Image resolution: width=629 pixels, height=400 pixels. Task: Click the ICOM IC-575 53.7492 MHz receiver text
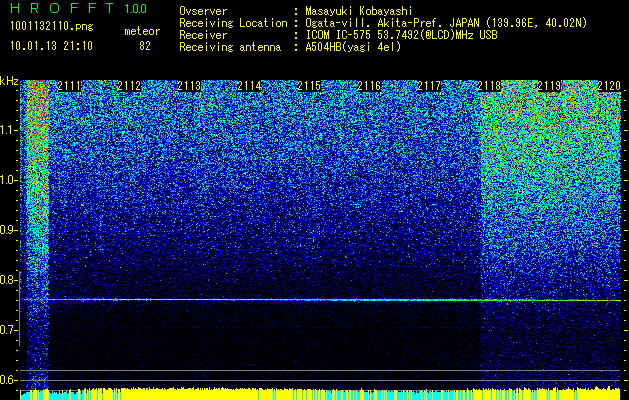point(401,35)
